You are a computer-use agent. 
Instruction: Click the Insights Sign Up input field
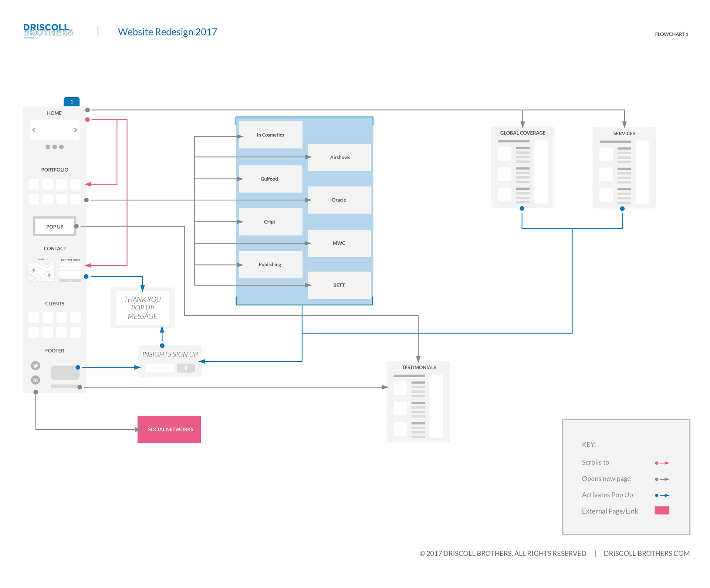coord(160,368)
